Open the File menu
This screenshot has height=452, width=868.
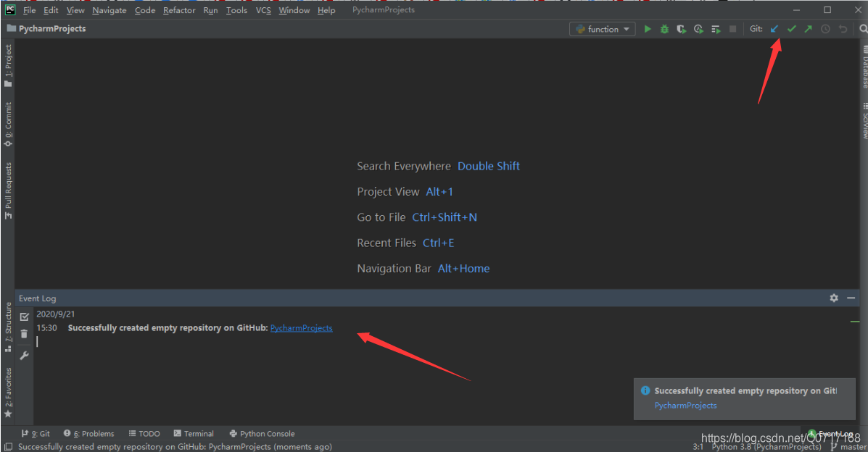coord(29,10)
